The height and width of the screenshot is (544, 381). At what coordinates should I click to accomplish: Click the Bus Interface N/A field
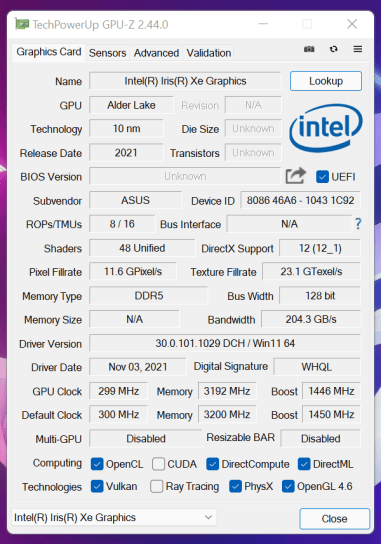[x=289, y=224]
